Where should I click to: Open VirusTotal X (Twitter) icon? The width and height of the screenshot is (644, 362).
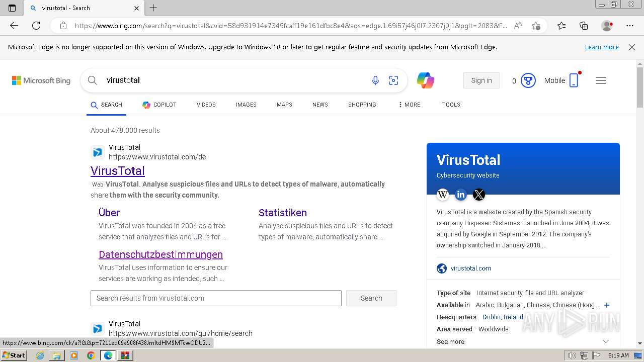tap(479, 195)
